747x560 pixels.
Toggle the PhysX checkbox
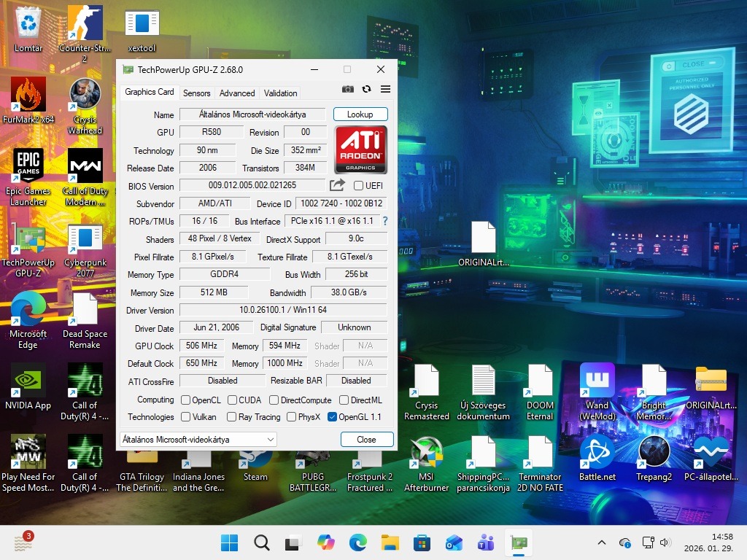(291, 417)
